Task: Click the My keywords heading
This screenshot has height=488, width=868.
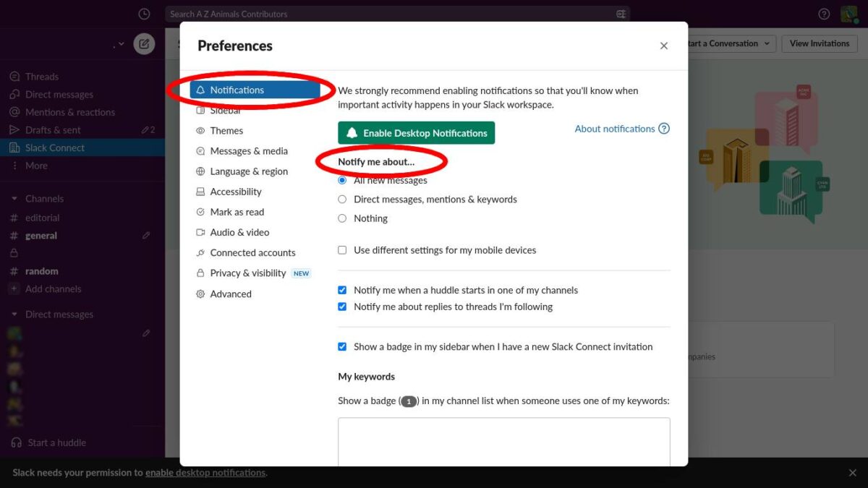Action: [367, 377]
